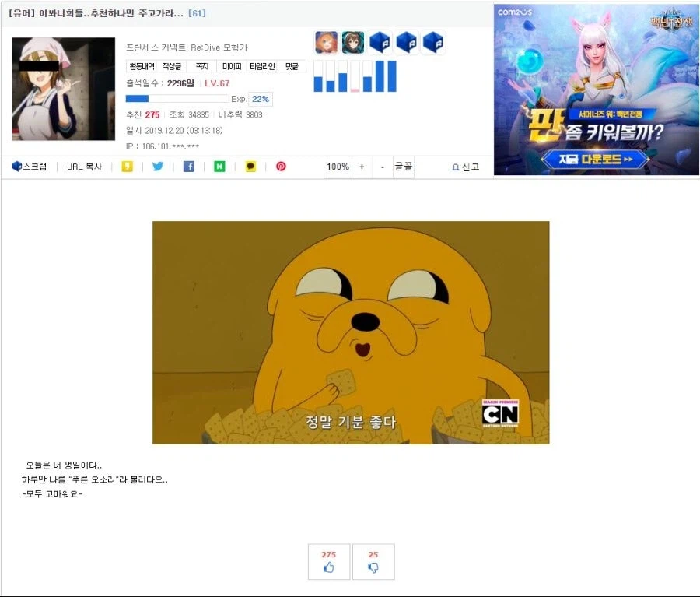Share the post via the Twitter icon
700x597 pixels.
158,167
